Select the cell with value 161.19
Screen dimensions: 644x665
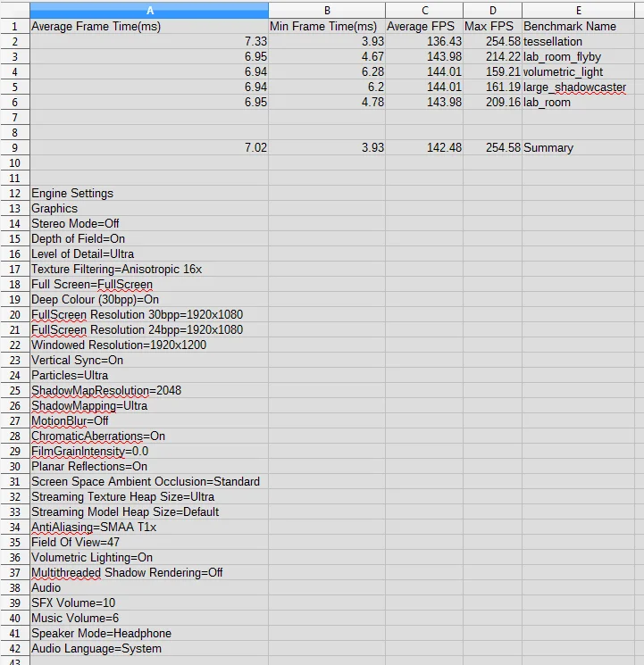click(x=492, y=87)
